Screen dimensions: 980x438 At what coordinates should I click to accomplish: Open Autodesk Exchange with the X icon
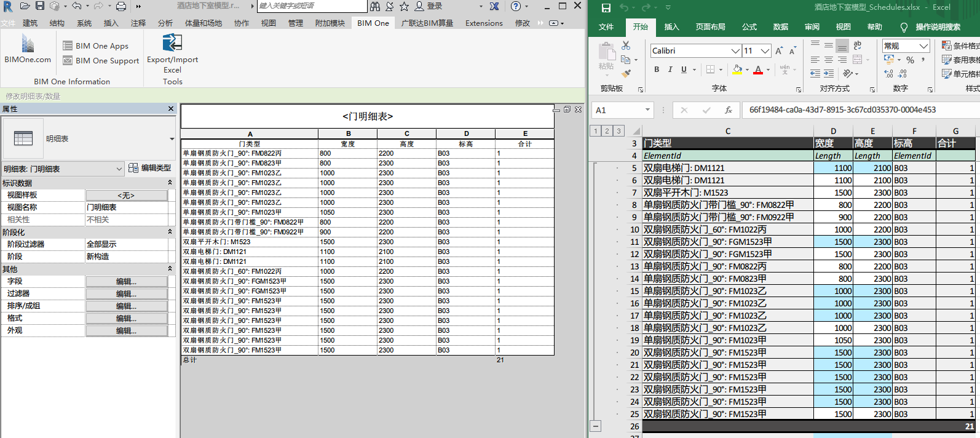coord(494,6)
